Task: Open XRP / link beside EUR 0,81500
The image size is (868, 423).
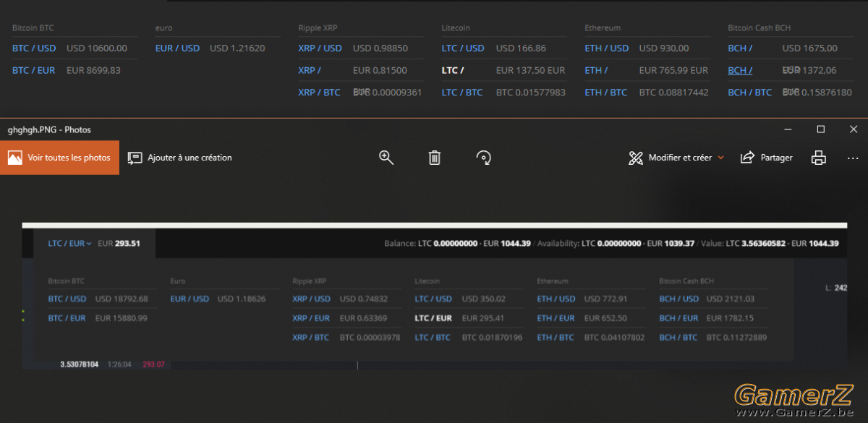Action: click(310, 70)
